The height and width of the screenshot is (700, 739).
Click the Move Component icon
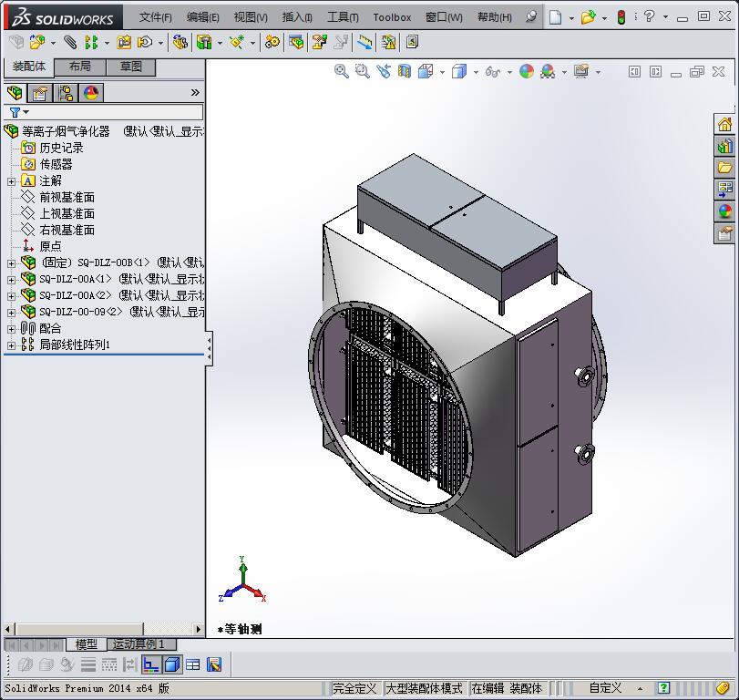145,43
